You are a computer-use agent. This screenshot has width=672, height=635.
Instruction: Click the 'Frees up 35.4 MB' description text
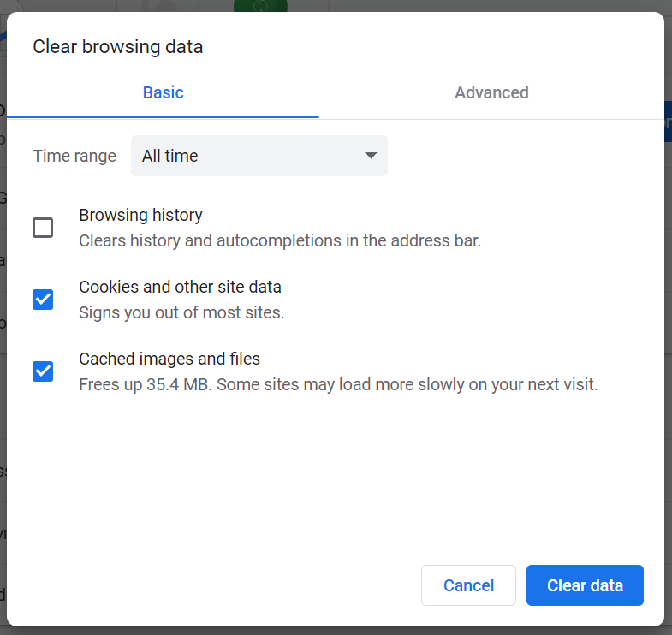coord(339,385)
